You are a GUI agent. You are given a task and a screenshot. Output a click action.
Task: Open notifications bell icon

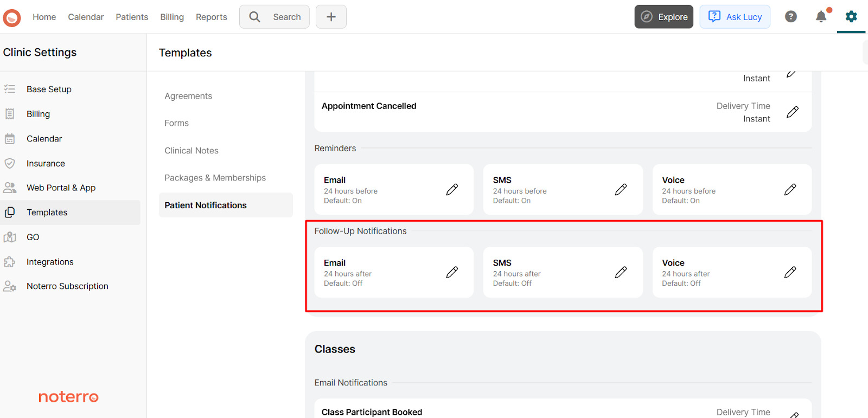pos(821,17)
